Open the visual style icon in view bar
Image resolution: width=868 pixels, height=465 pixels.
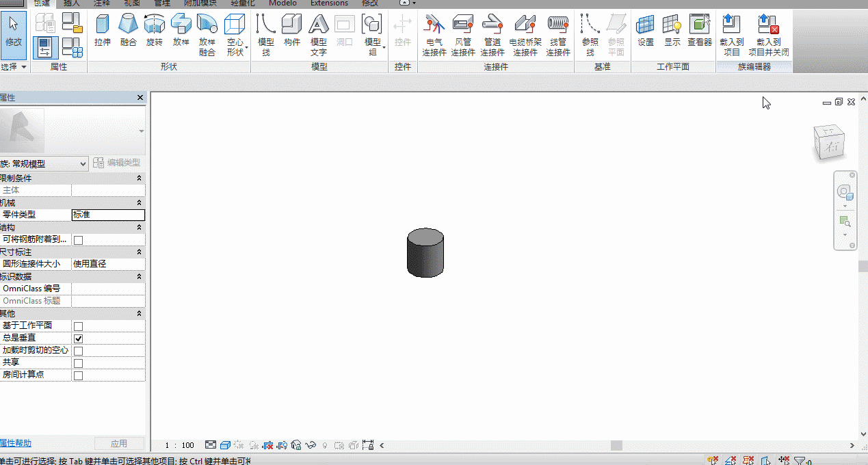coord(225,445)
